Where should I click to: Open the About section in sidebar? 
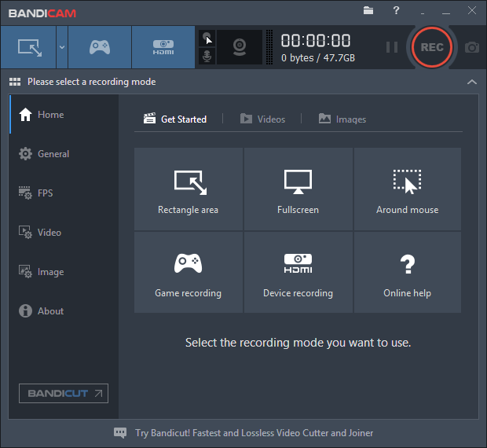pyautogui.click(x=64, y=311)
